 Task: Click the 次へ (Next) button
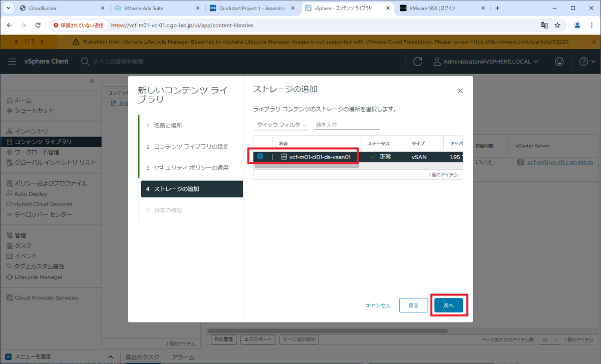[448, 305]
